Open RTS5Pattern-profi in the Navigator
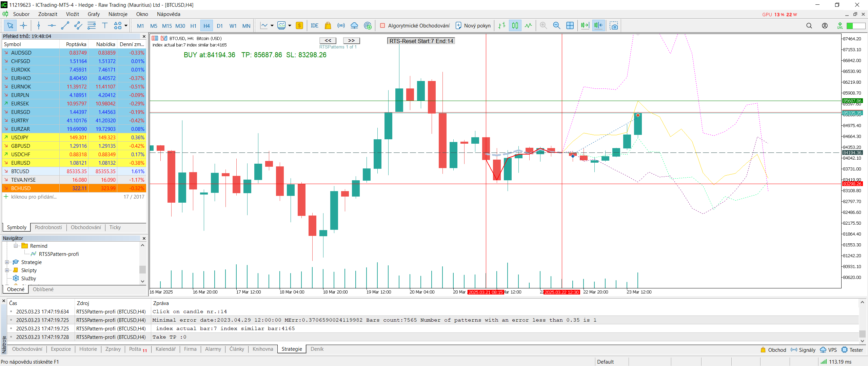This screenshot has height=366, width=868. coord(59,254)
